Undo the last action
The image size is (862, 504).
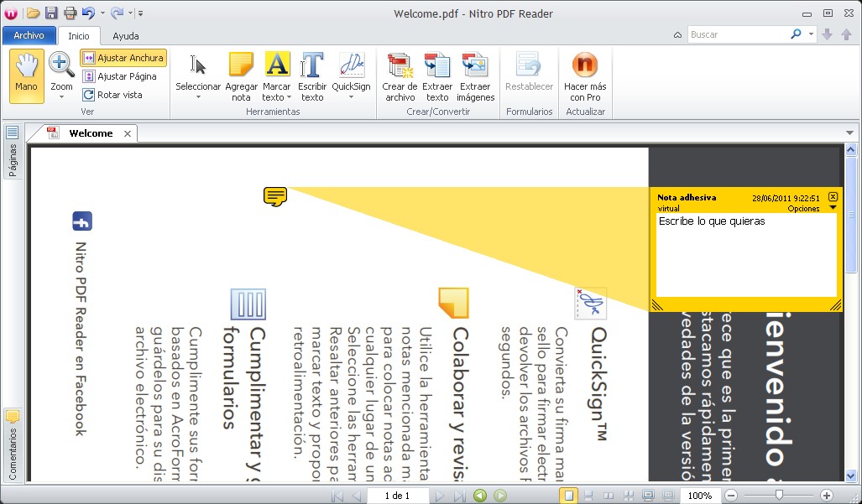point(88,13)
